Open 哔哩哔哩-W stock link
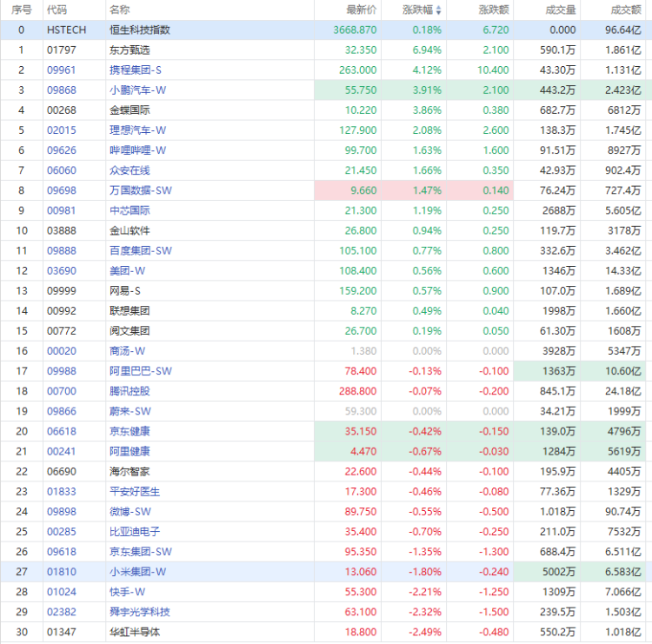Viewport: 652px width, 644px height. tap(137, 150)
